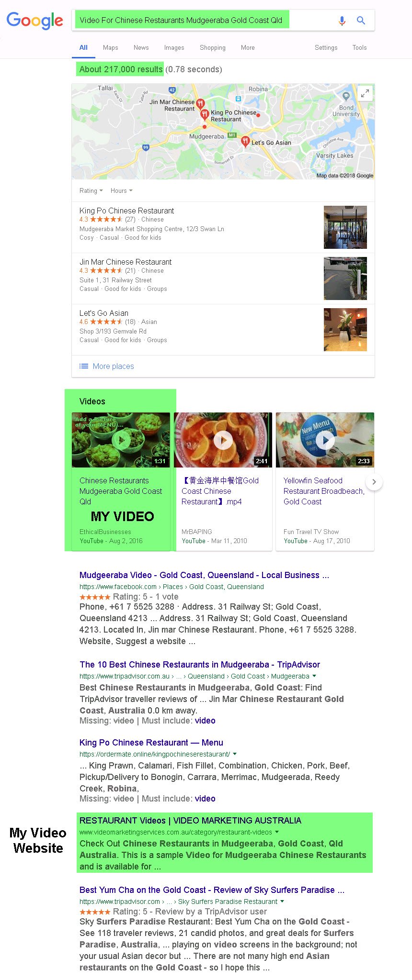Image resolution: width=412 pixels, height=980 pixels.
Task: Play the Yellowfin Seafood Restaurant video
Action: coord(325,440)
